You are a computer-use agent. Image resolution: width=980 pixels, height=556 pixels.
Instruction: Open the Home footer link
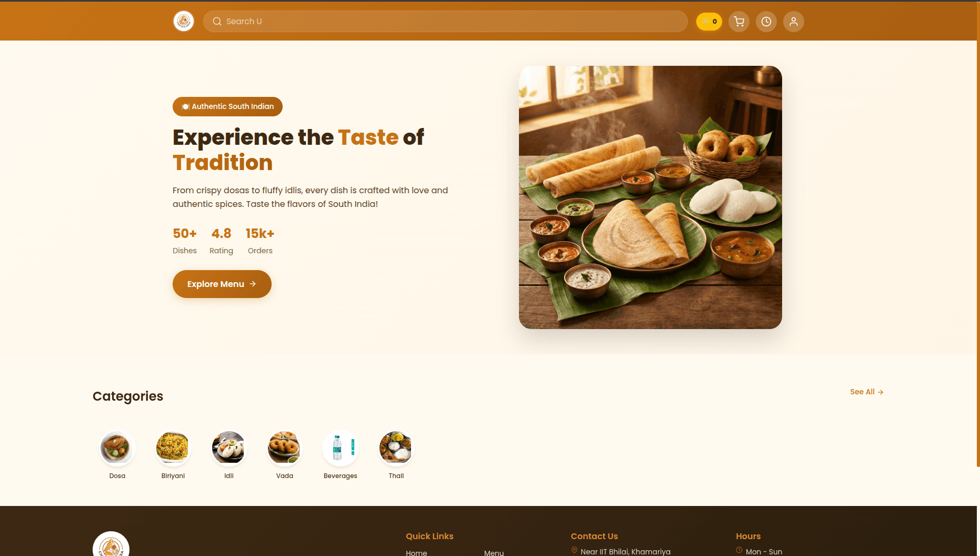click(x=416, y=552)
